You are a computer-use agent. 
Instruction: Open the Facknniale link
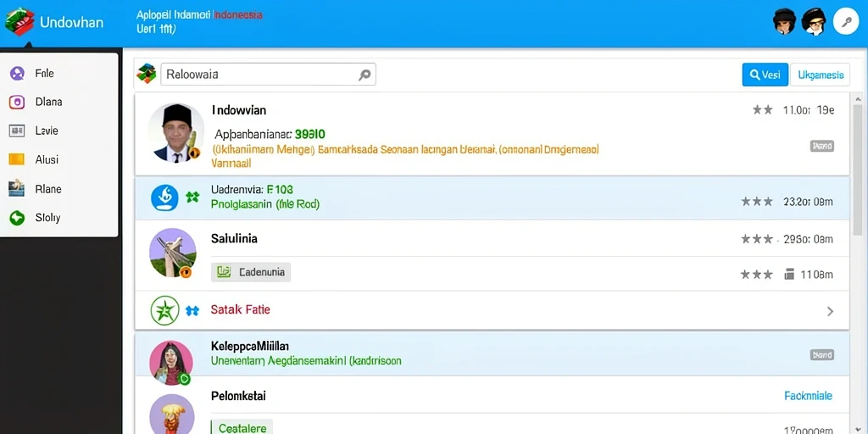(x=808, y=396)
